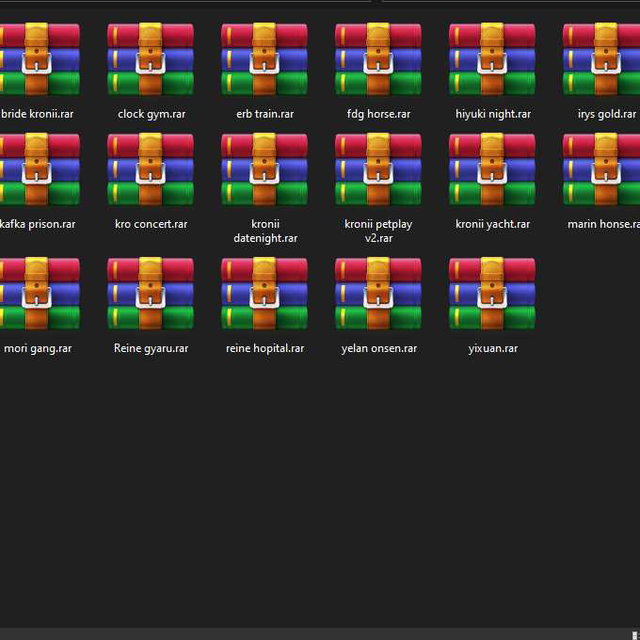Image resolution: width=640 pixels, height=640 pixels.
Task: Click the 'kronii yacht.rar' file name
Action: point(493,224)
